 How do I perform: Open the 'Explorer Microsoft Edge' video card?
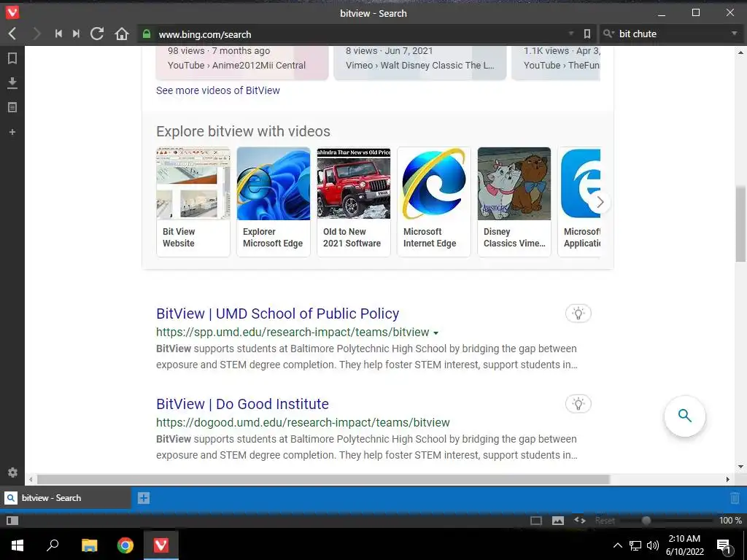(x=274, y=202)
